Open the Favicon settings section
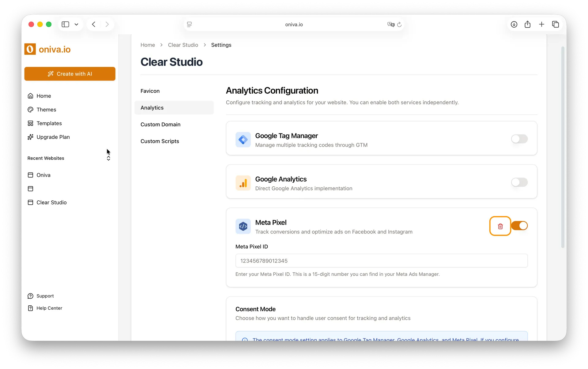 click(x=150, y=91)
